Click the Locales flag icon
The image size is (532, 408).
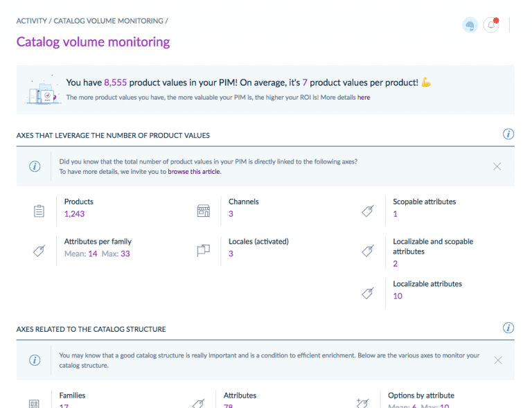click(204, 251)
